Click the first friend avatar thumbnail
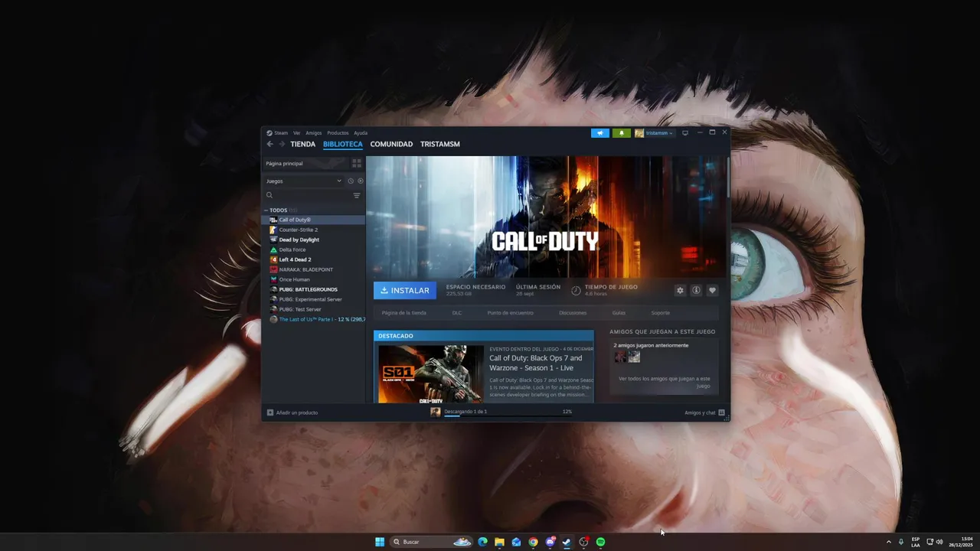 [620, 357]
